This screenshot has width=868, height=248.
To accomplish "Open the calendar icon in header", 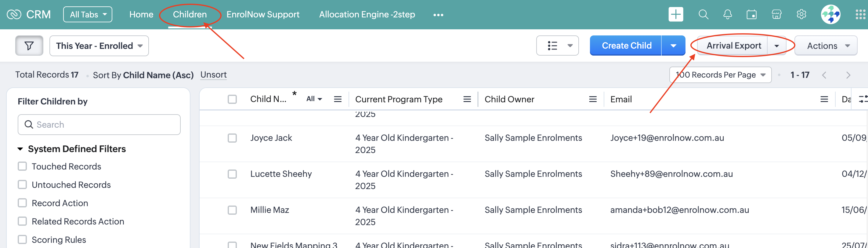I will pos(751,15).
